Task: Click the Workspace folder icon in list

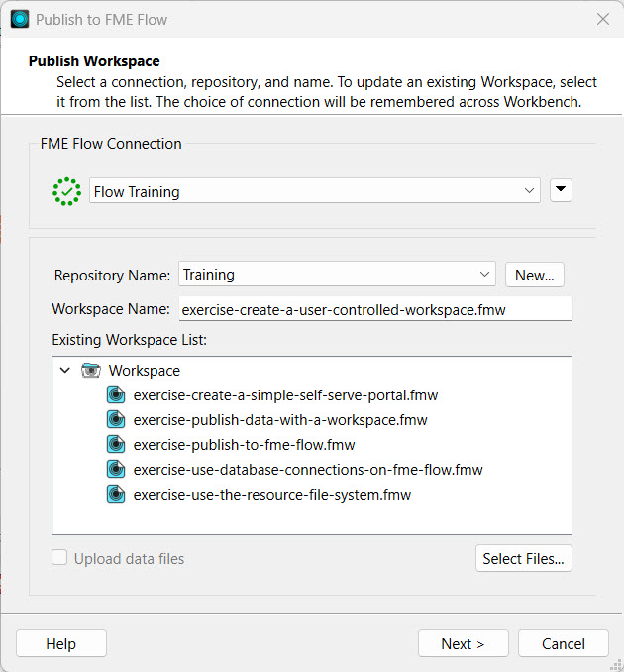Action: pyautogui.click(x=90, y=371)
